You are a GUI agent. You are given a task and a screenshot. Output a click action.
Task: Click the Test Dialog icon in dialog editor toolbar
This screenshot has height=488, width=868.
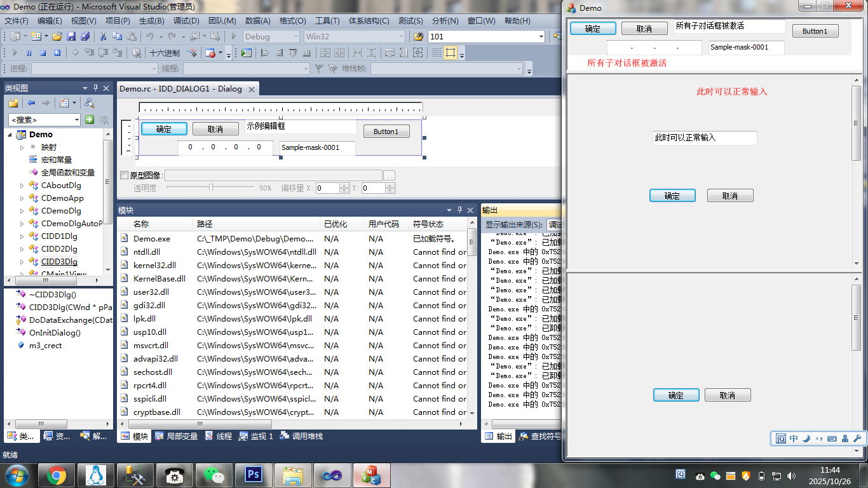coord(246,53)
